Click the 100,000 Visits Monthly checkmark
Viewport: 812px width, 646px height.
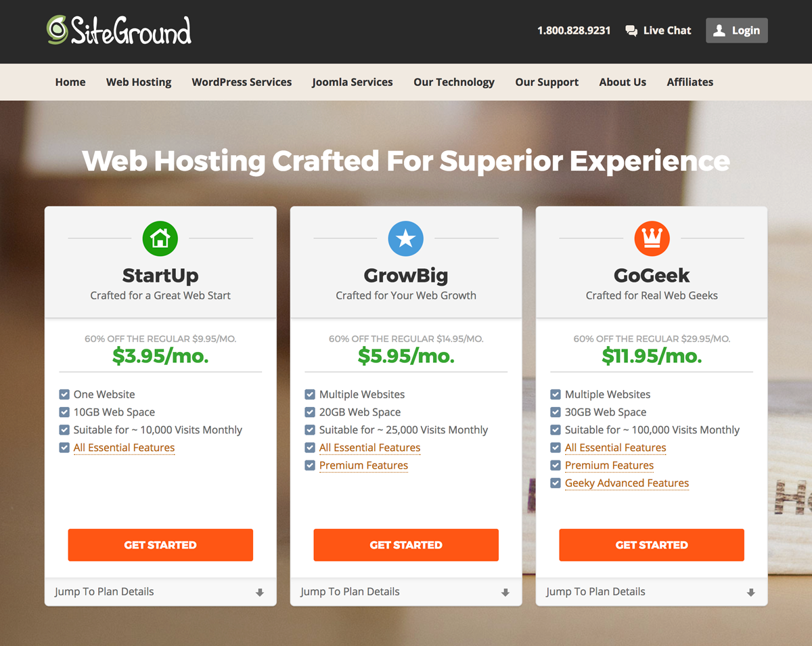click(556, 429)
